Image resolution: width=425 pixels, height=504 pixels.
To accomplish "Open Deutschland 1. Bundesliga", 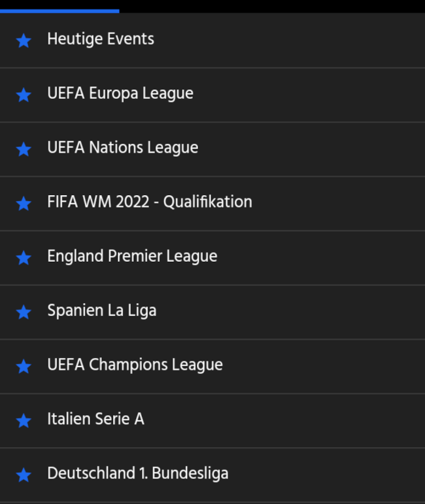I will pos(138,474).
